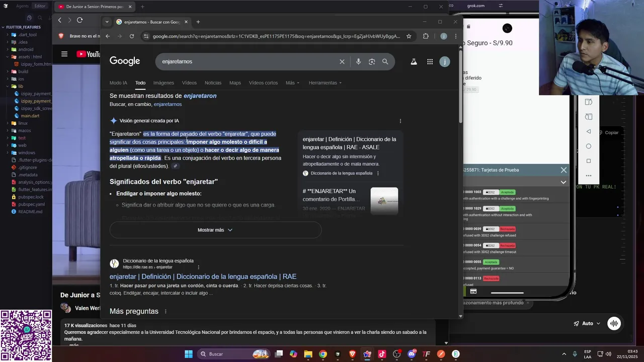Open the enjaretaron corrected query link

pyautogui.click(x=200, y=96)
